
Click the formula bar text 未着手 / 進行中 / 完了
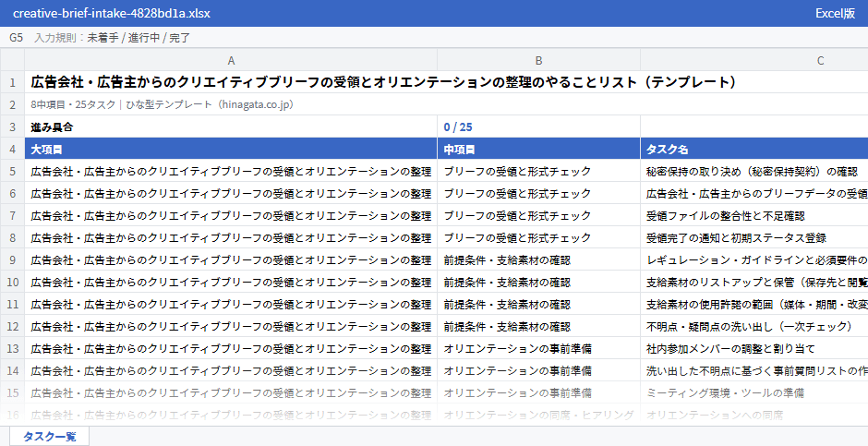click(139, 38)
